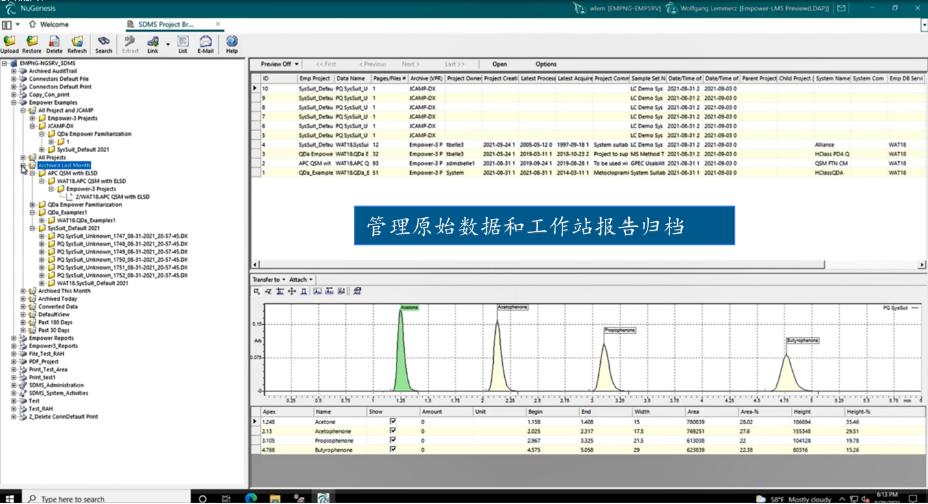
Task: Refresh the project tree view
Action: pos(77,44)
